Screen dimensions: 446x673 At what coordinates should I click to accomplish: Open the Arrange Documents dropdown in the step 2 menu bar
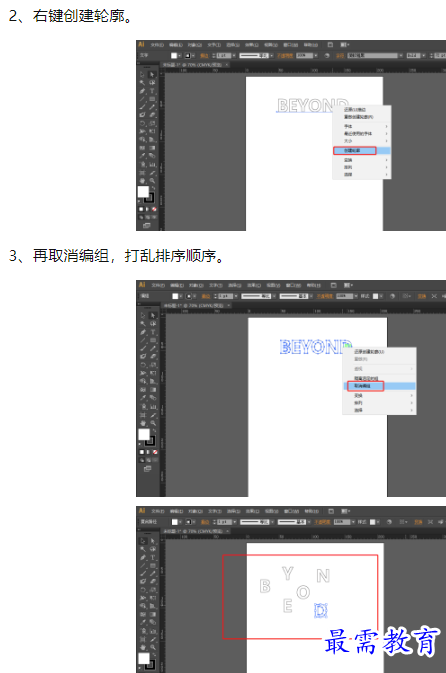(345, 45)
